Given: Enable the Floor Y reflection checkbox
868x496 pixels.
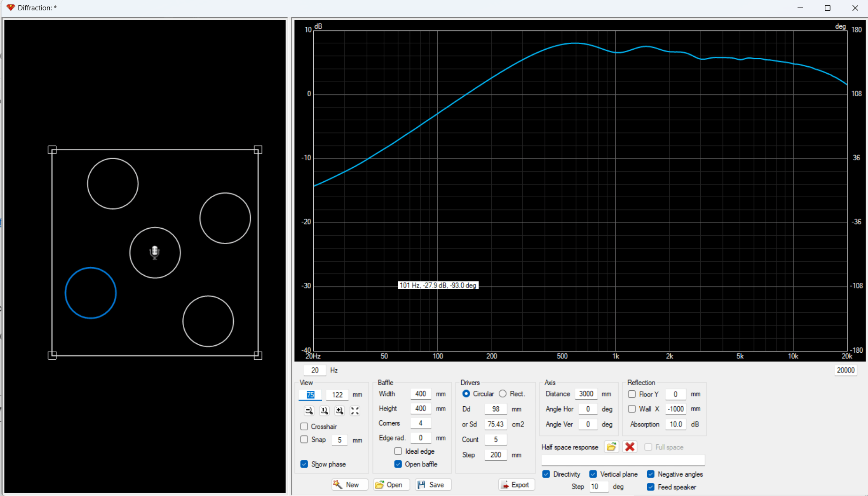Looking at the screenshot, I should pos(632,394).
